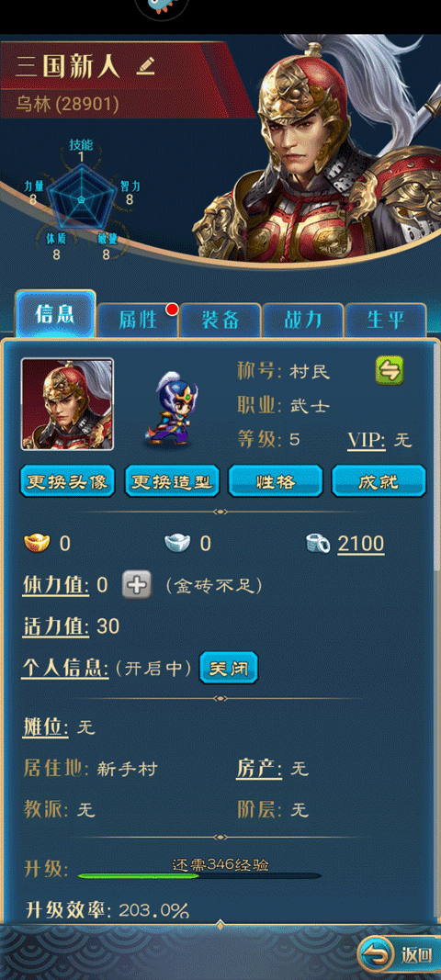Click the copper coins icon

(319, 544)
